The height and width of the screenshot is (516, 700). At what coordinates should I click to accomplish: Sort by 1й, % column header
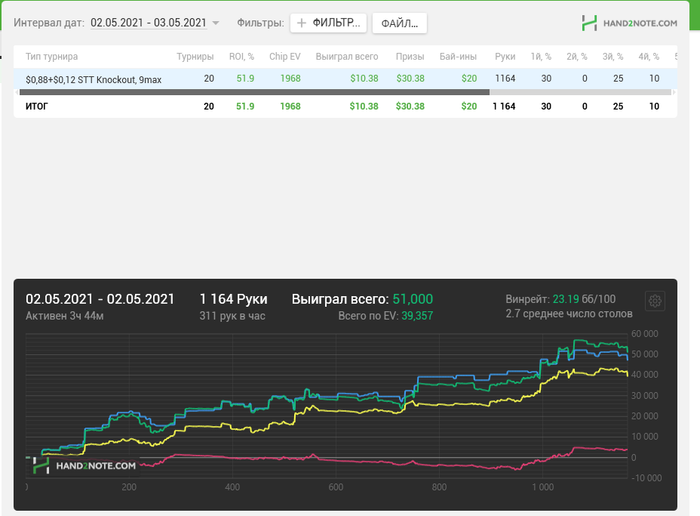tap(541, 57)
